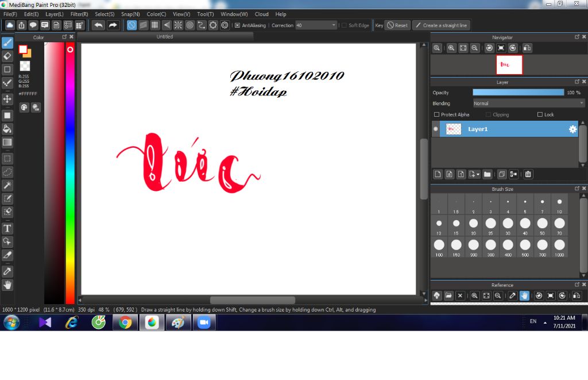Toggle Layer1 visibility
Image resolution: width=588 pixels, height=380 pixels.
coord(435,129)
